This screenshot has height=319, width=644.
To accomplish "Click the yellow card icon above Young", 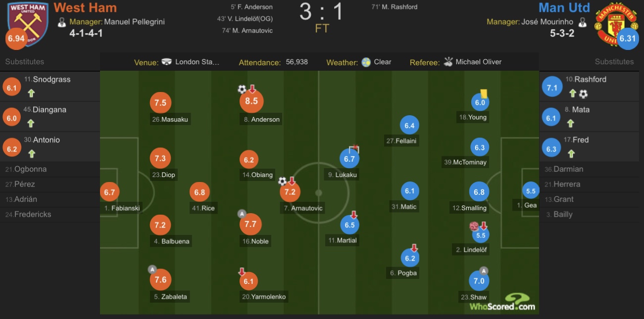I will [484, 93].
